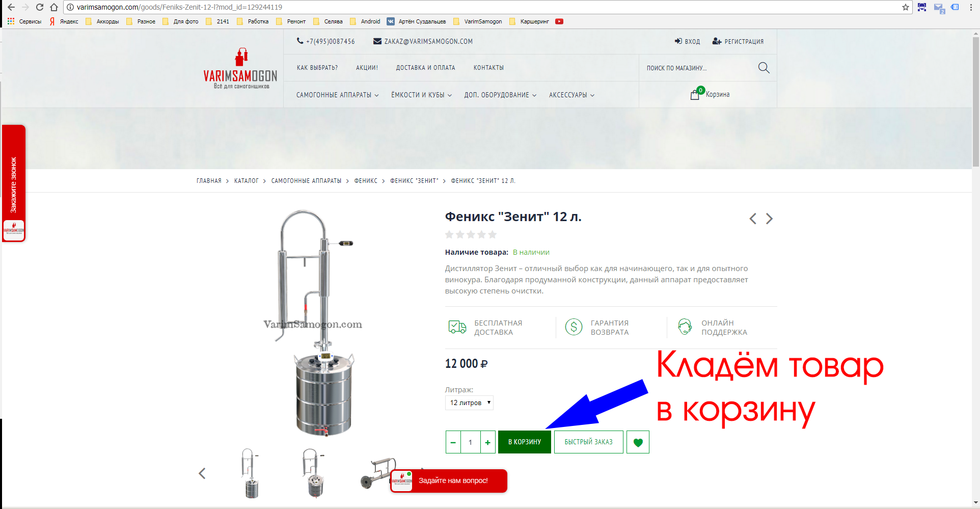This screenshot has width=980, height=509.
Task: Reload the page in browser
Action: click(40, 7)
